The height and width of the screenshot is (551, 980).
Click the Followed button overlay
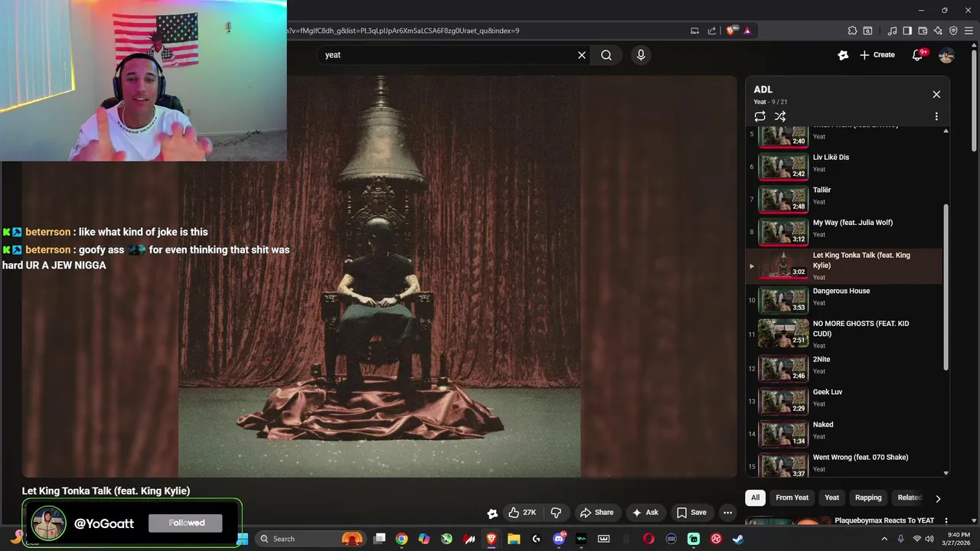click(187, 523)
